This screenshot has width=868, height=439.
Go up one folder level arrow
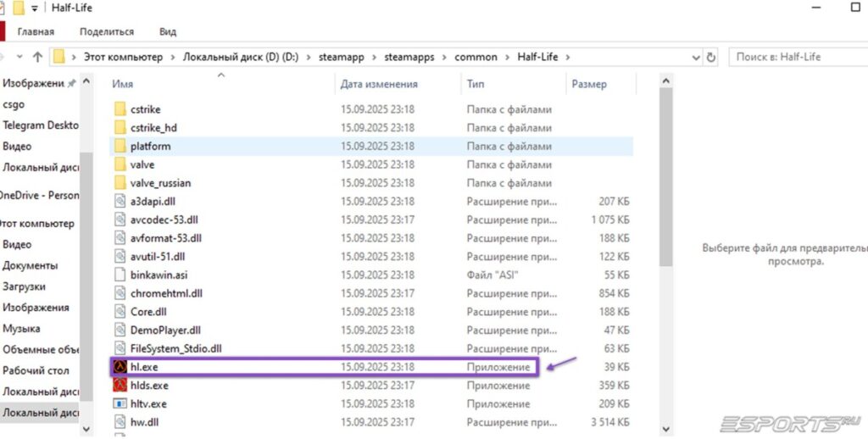point(37,57)
